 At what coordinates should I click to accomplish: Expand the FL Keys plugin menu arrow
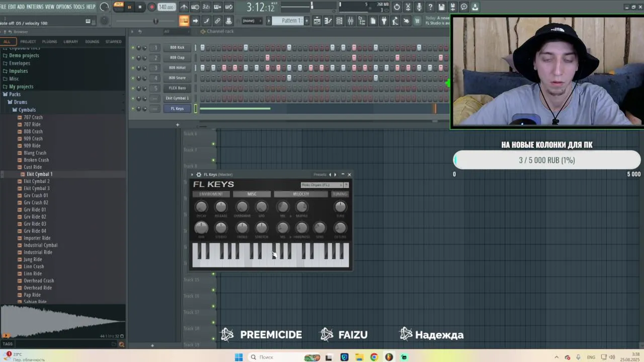(192, 174)
